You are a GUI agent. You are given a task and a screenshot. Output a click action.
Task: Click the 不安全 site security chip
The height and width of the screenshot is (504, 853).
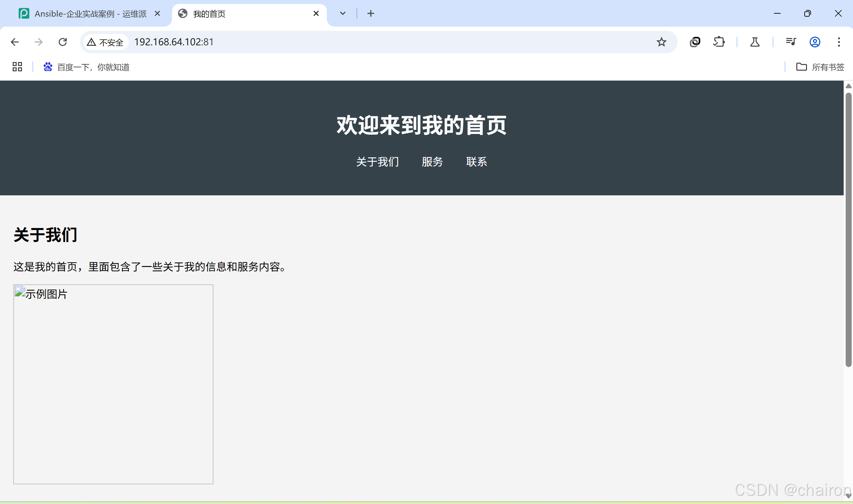(106, 42)
